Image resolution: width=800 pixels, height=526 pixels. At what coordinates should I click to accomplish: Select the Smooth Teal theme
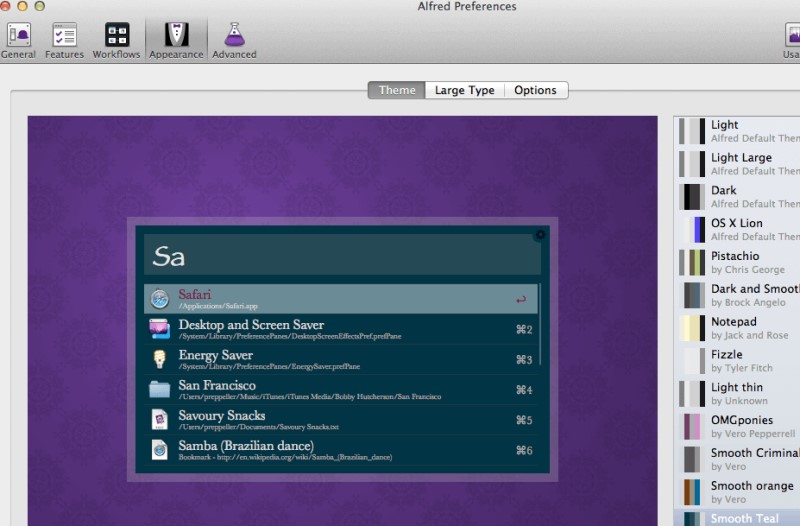pos(737,518)
